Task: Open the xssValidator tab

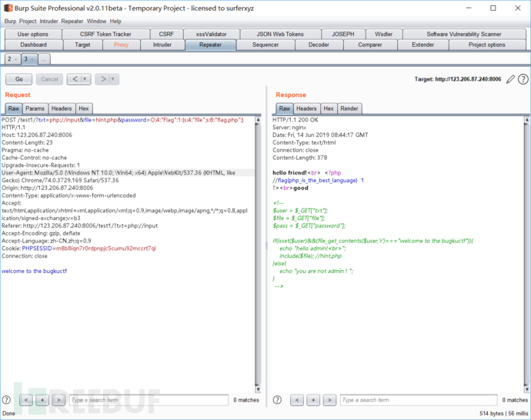Action: [212, 34]
